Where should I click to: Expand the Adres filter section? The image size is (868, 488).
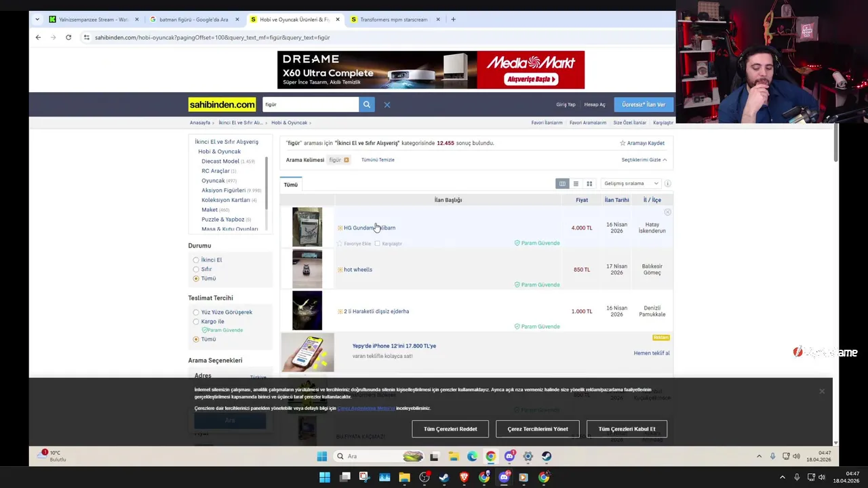203,375
